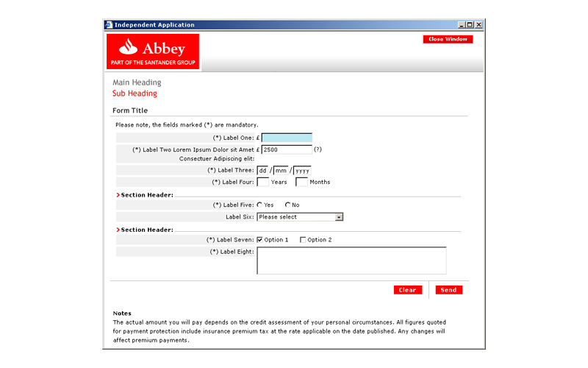The width and height of the screenshot is (588, 368).
Task: Minimize the Independent Application window
Action: pyautogui.click(x=461, y=25)
